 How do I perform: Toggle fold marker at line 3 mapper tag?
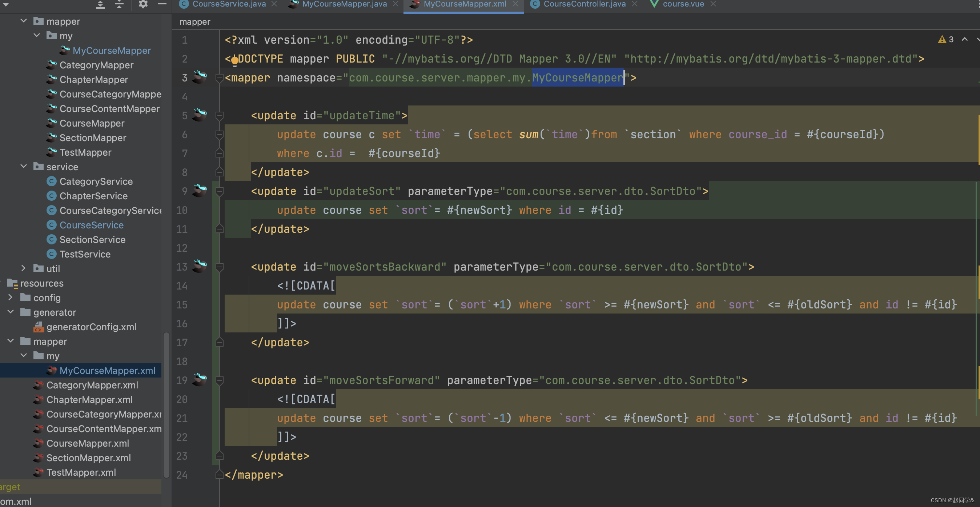tap(219, 78)
